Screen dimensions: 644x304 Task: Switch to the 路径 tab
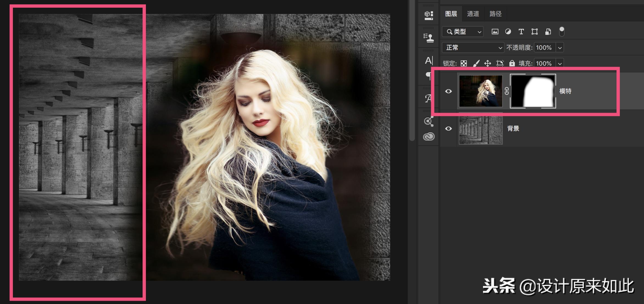(x=495, y=14)
